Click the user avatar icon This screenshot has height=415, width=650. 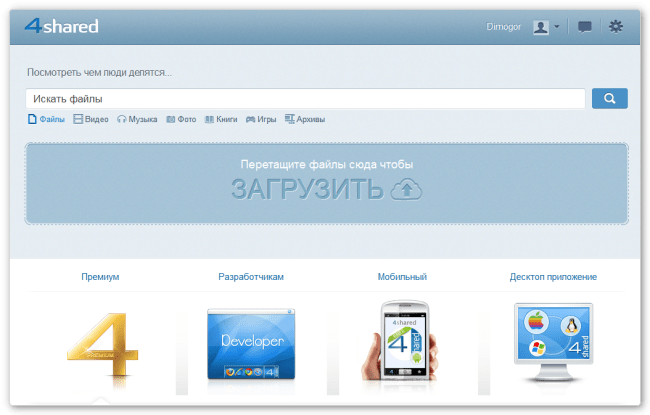click(x=541, y=27)
